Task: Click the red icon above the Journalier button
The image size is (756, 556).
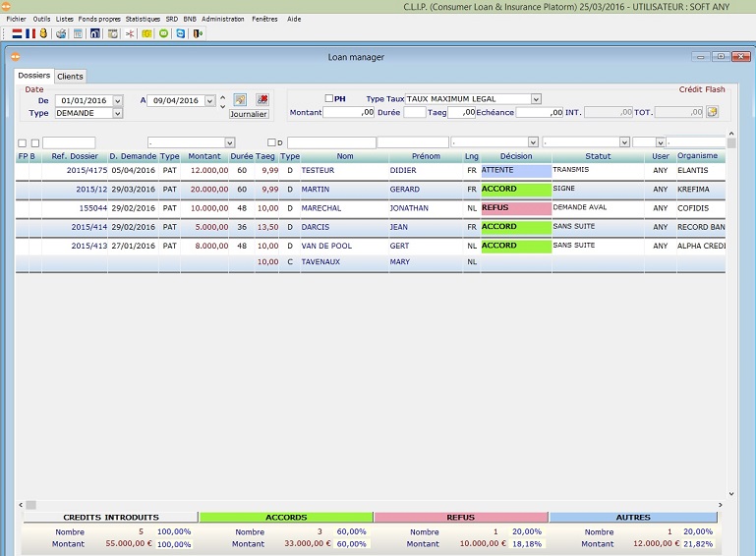Action: click(x=262, y=100)
